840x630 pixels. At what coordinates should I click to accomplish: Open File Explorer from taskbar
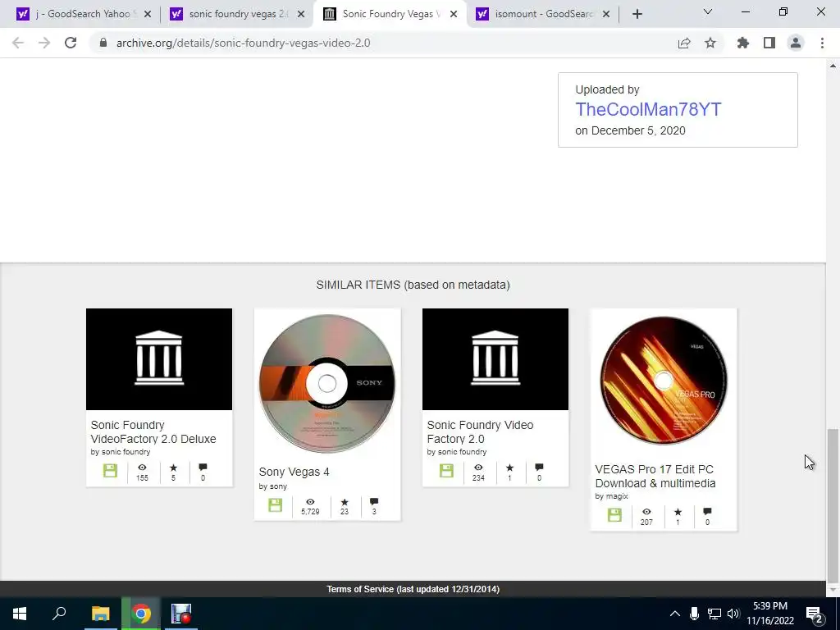[x=100, y=614]
